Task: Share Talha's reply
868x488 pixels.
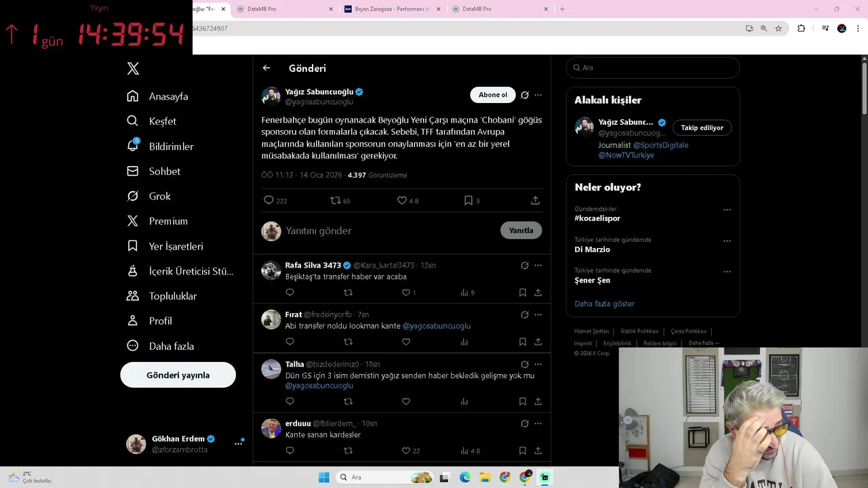Action: [538, 401]
